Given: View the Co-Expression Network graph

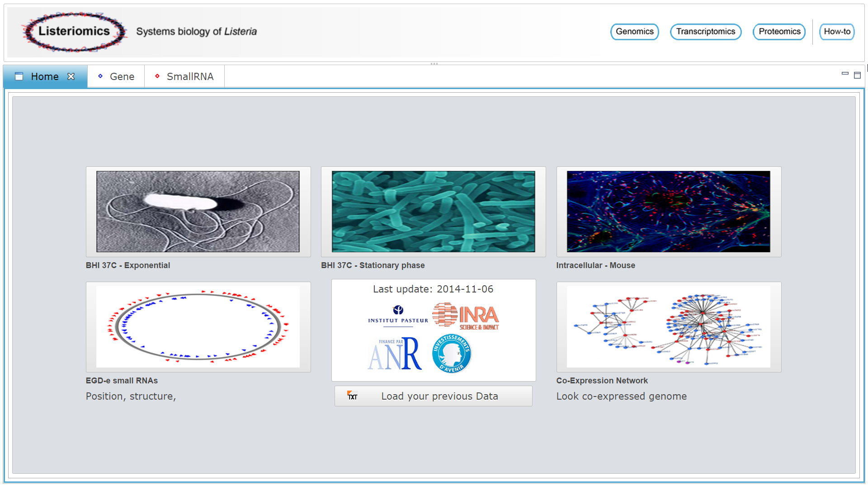Looking at the screenshot, I should (668, 327).
